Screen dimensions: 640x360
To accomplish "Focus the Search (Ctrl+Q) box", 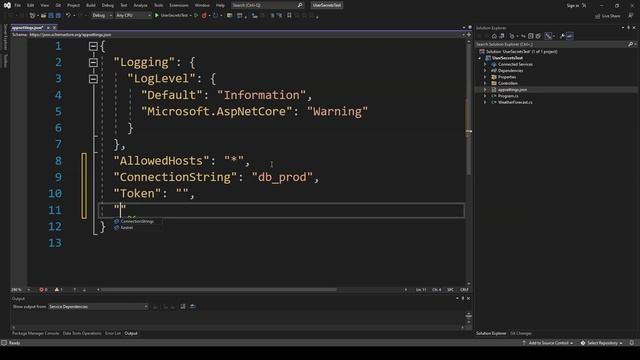I will click(267, 5).
